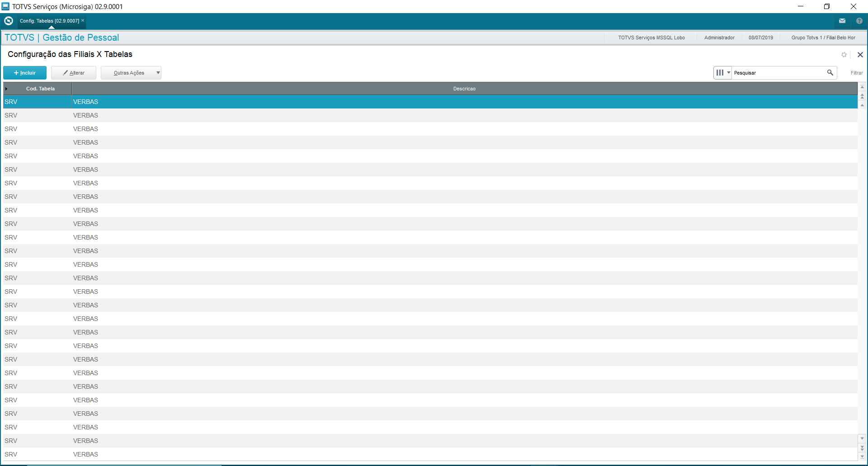Click the magnifying glass search icon
The width and height of the screenshot is (868, 466).
click(x=830, y=72)
